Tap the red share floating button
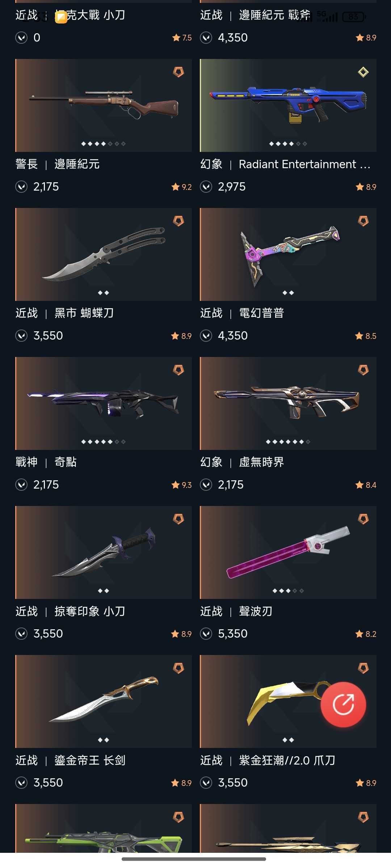The width and height of the screenshot is (391, 868). [343, 704]
